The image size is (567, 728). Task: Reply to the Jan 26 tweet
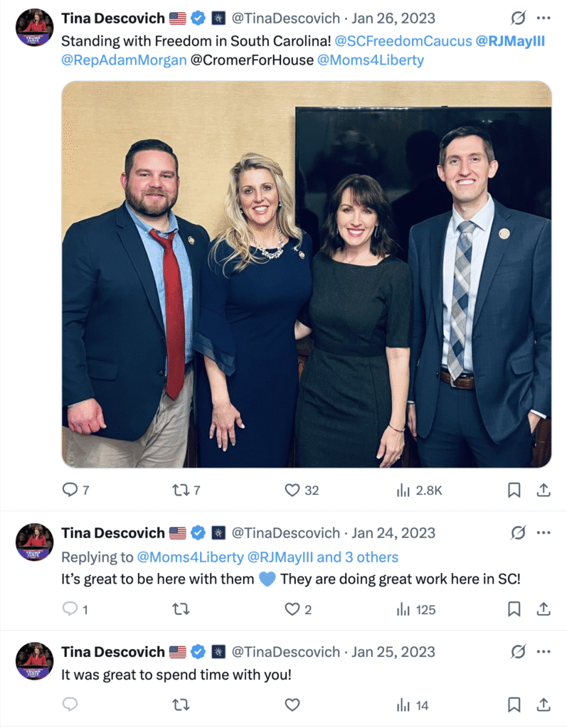[x=70, y=490]
